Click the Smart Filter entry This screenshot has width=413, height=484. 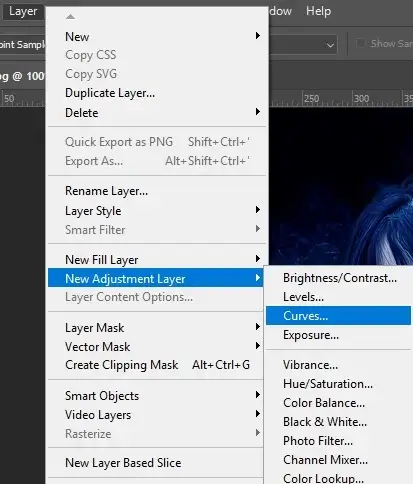[x=157, y=230]
